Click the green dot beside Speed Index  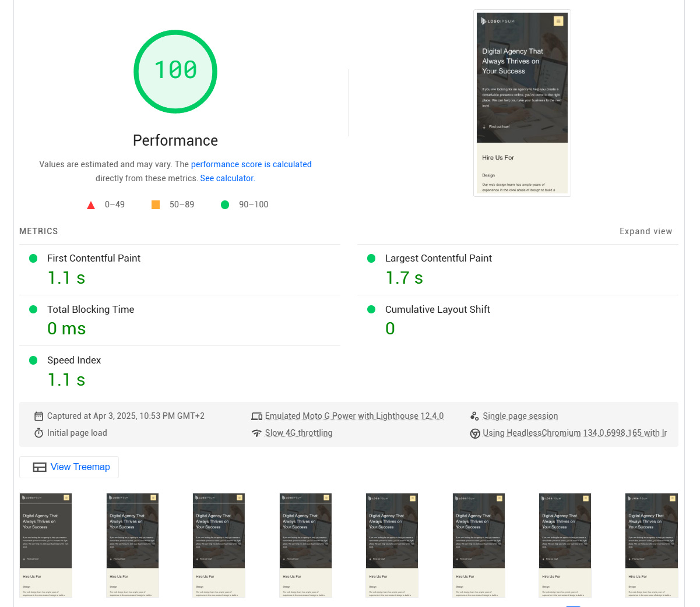click(33, 360)
